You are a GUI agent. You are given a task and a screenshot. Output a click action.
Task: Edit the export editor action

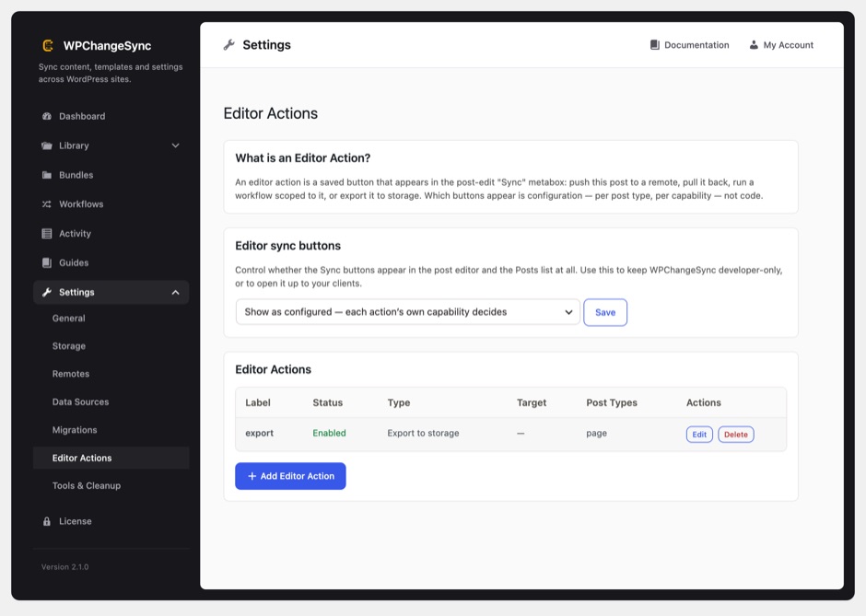[699, 435]
